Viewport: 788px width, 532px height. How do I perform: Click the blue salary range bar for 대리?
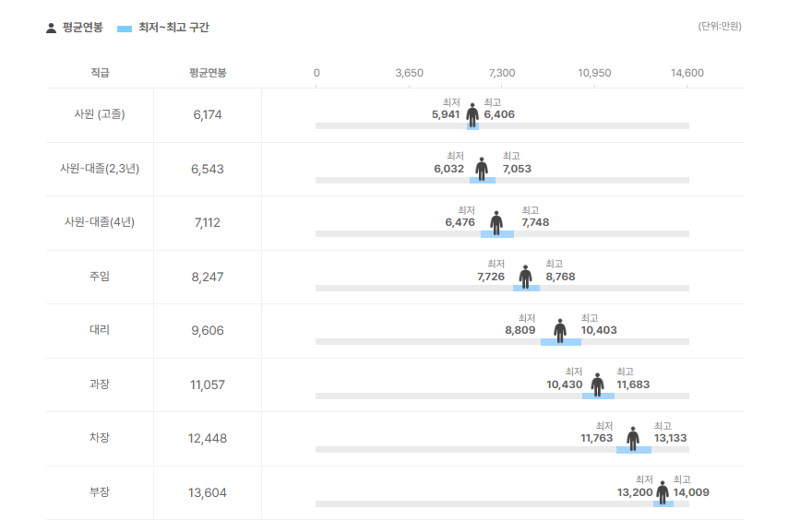(561, 342)
